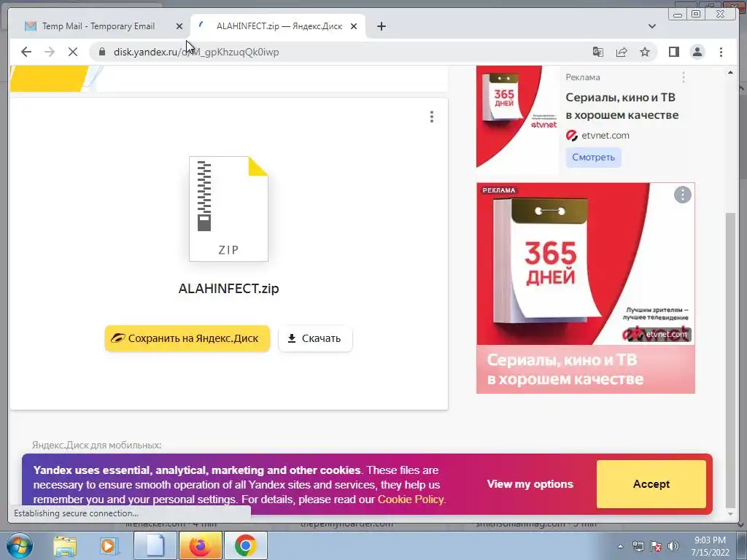
Task: Open the blank document taskbar item
Action: click(x=155, y=545)
